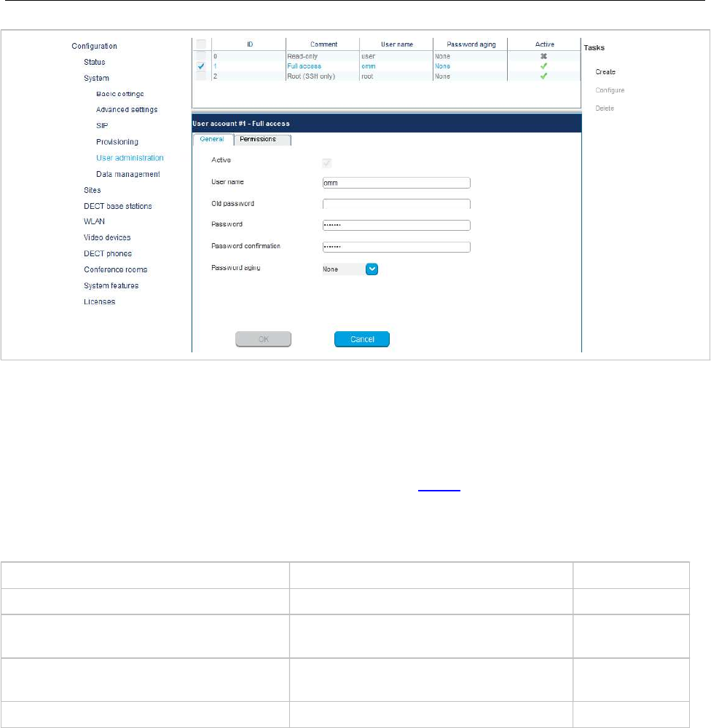Screen dimensions: 711x728
Task: Sort by the User name column header
Action: pyautogui.click(x=397, y=44)
